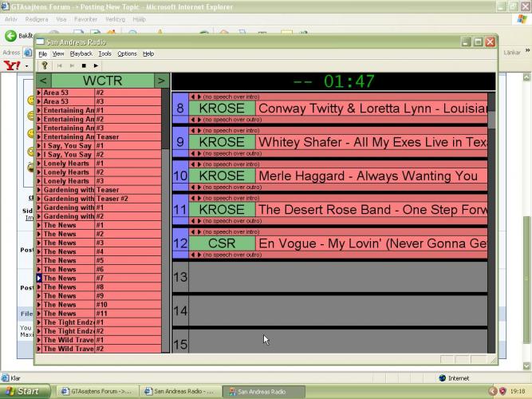This screenshot has width=532, height=399.
Task: Click the skip to previous track icon
Action: (60, 66)
